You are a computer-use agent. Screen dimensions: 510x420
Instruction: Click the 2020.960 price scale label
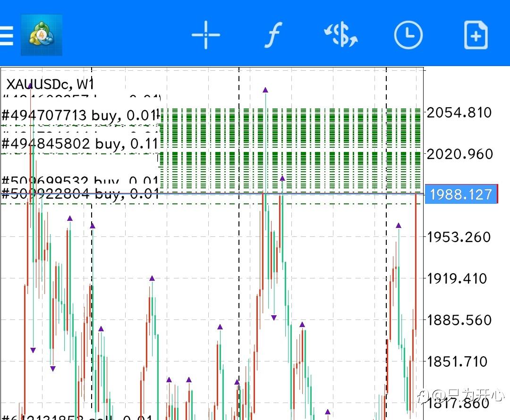[459, 154]
